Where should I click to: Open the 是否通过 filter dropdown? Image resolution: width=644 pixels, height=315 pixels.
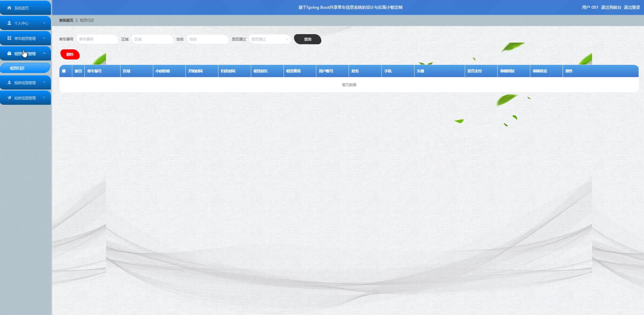270,39
